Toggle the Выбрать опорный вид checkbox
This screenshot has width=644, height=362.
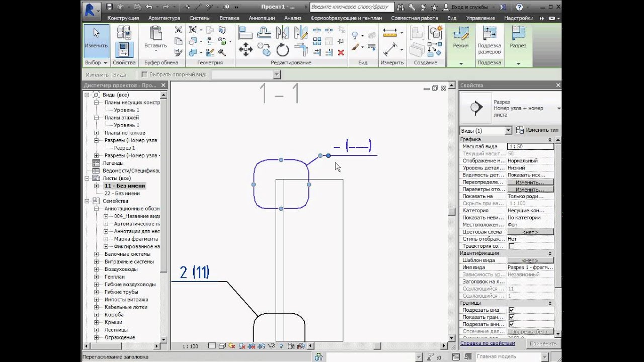click(x=144, y=74)
